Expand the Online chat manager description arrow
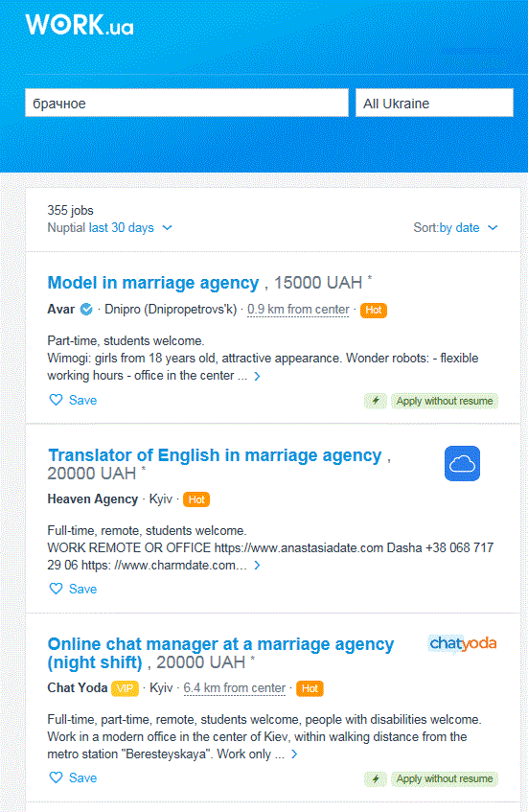The height and width of the screenshot is (812, 528). 294,754
